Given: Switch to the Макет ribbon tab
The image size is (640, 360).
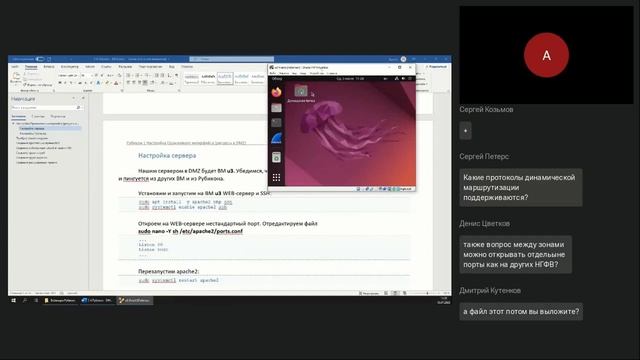Looking at the screenshot, I should tap(90, 67).
